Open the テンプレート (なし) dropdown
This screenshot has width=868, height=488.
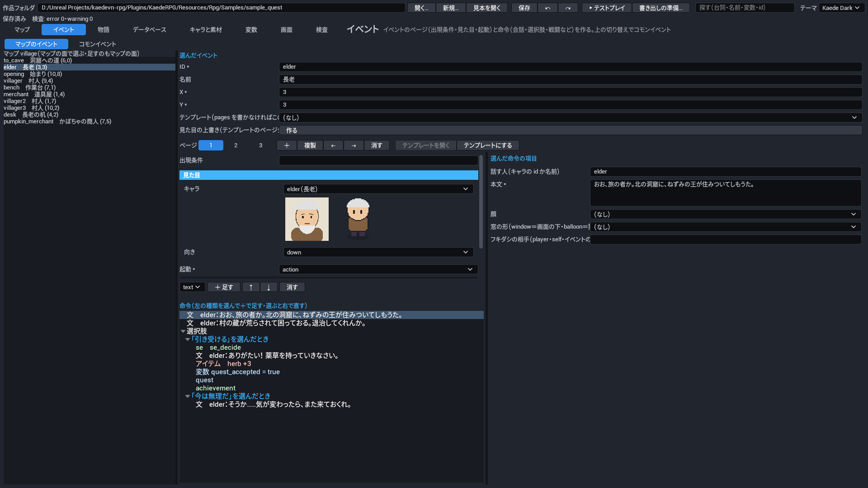coord(571,117)
